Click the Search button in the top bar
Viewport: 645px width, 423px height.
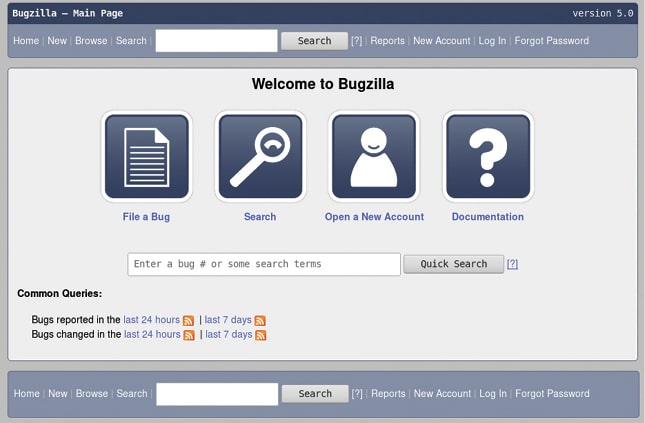314,41
